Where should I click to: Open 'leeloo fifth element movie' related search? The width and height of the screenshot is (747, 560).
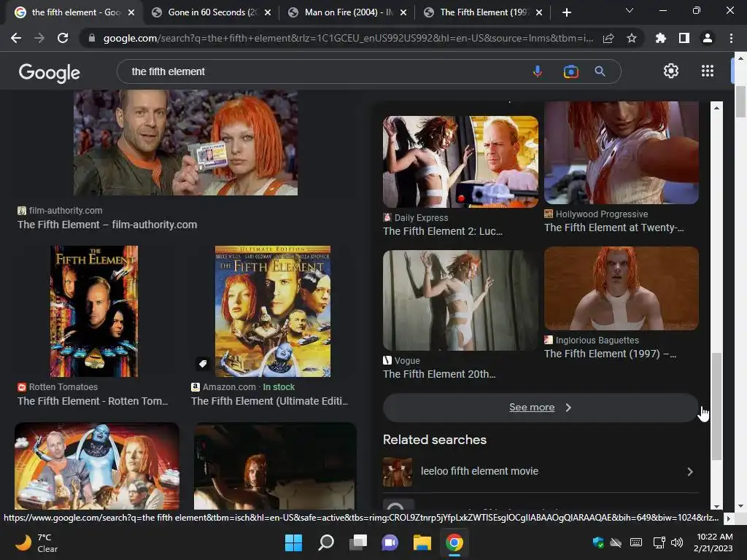tap(541, 472)
